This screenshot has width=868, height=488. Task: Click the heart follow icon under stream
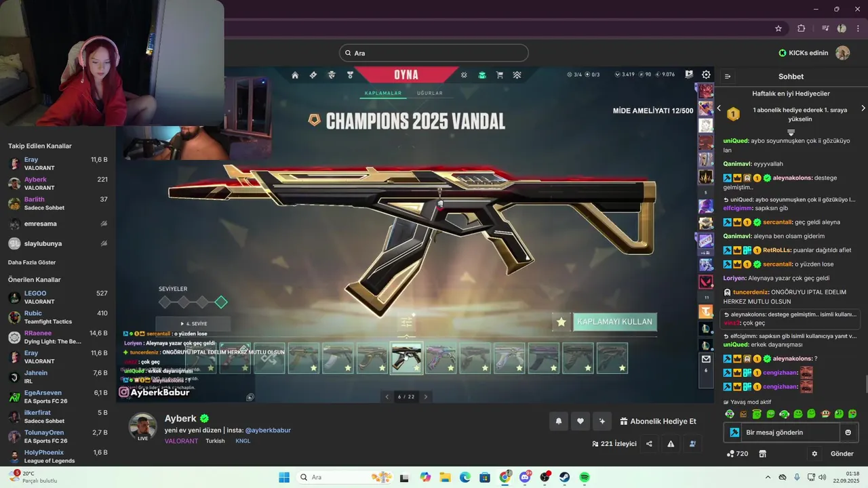(580, 421)
